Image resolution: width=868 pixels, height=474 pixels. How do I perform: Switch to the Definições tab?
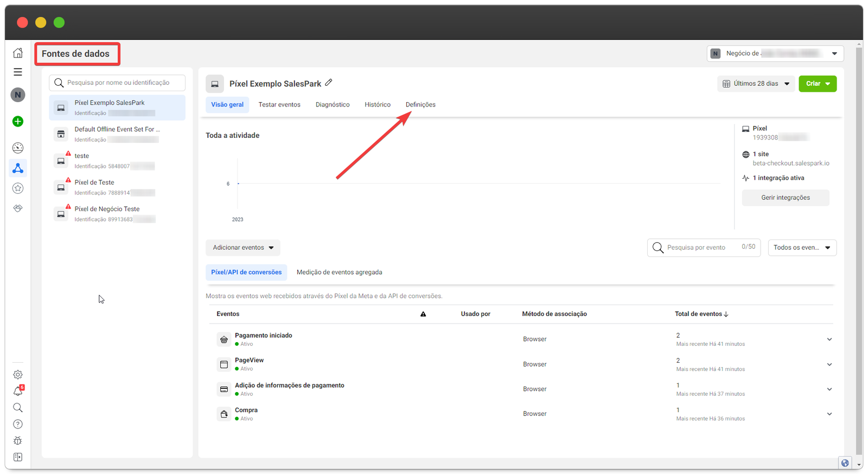420,105
